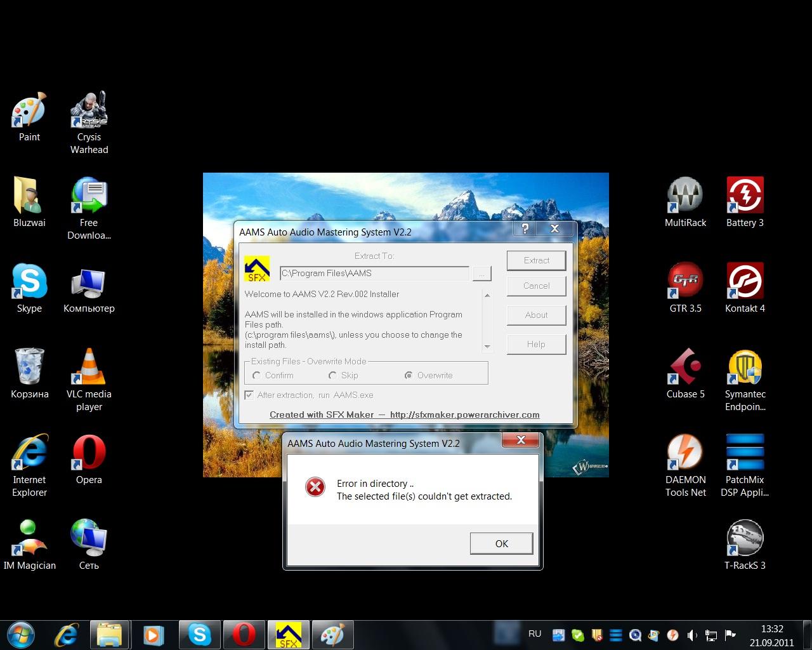Click the Extract button in installer
Viewport: 812px width, 650px height.
coord(536,260)
